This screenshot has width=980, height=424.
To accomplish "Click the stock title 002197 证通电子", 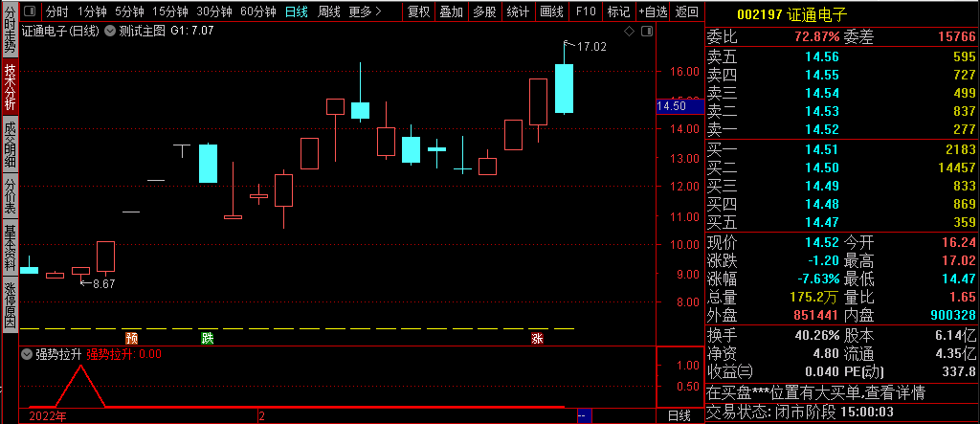I will click(x=791, y=14).
